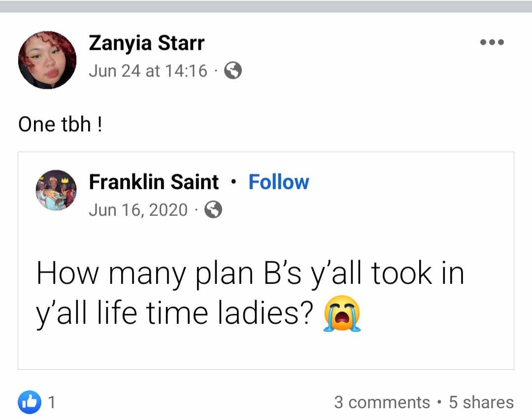The width and height of the screenshot is (532, 420).
Task: Click the gray divider bar above the post
Action: point(266,6)
